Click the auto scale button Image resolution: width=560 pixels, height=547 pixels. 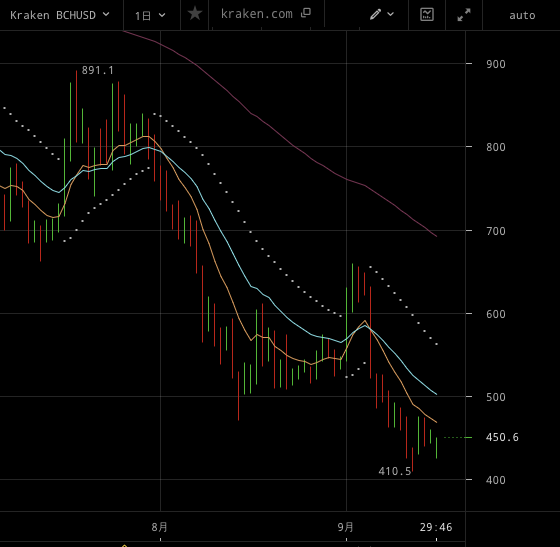coord(522,15)
